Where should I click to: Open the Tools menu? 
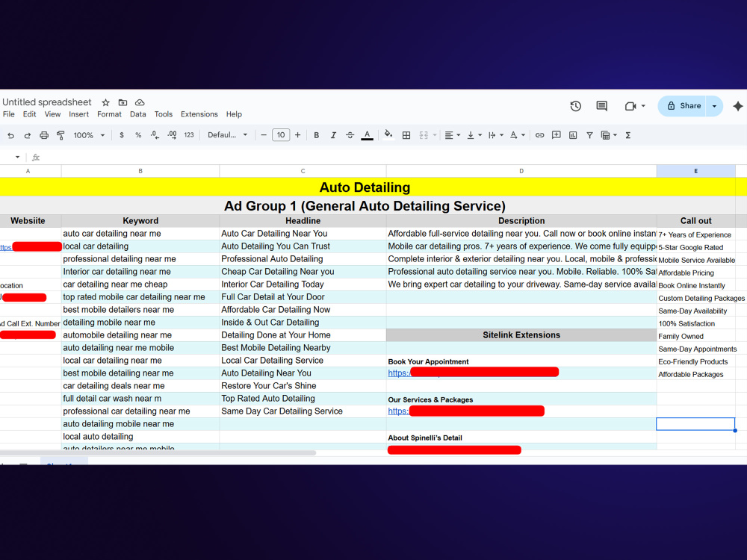click(164, 114)
